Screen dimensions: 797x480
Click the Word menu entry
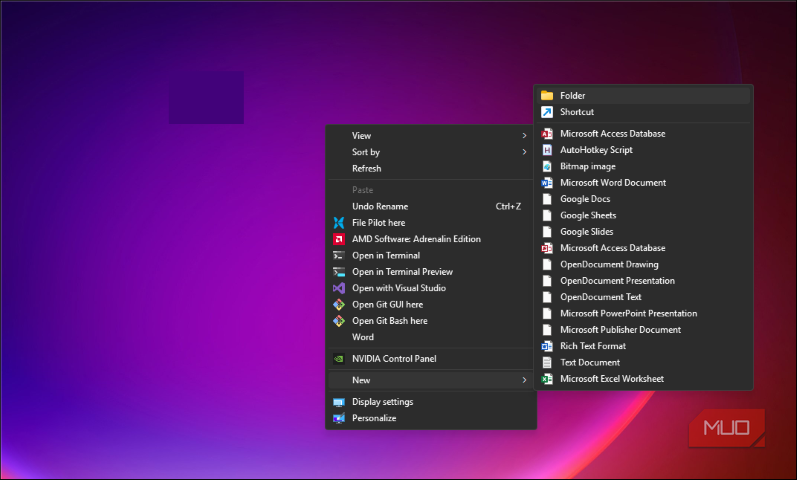click(x=431, y=337)
